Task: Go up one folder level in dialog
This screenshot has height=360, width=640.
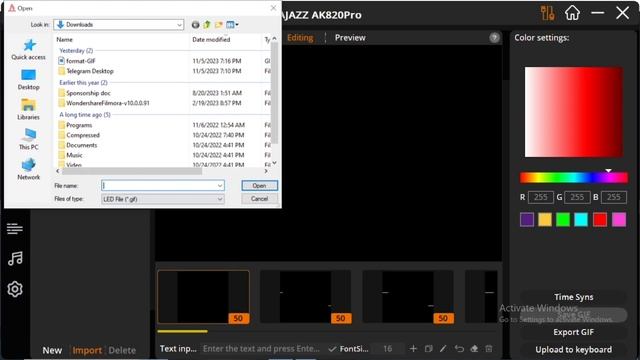Action: point(207,25)
